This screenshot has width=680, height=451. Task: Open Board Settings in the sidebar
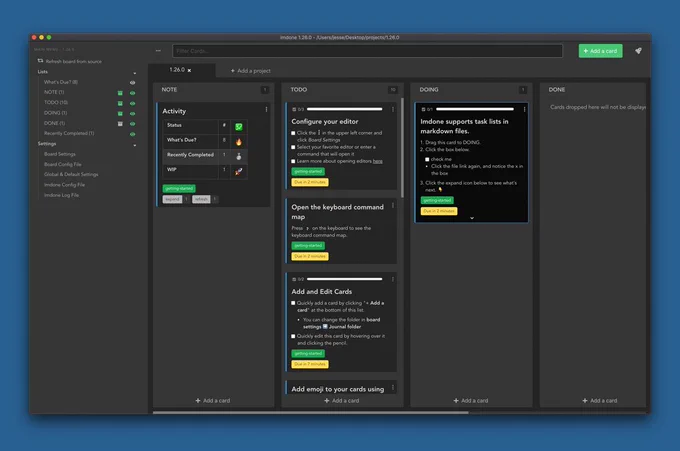[60, 154]
